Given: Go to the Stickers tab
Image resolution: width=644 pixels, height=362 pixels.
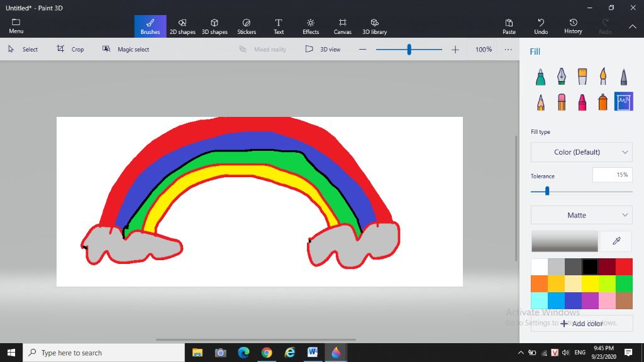Looking at the screenshot, I should (247, 26).
